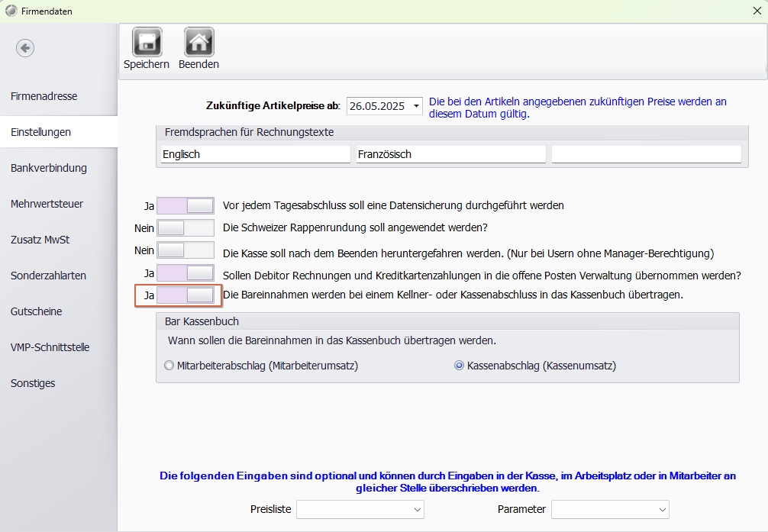Click the Speichern floppy disk icon
This screenshot has width=768, height=532.
click(x=146, y=42)
